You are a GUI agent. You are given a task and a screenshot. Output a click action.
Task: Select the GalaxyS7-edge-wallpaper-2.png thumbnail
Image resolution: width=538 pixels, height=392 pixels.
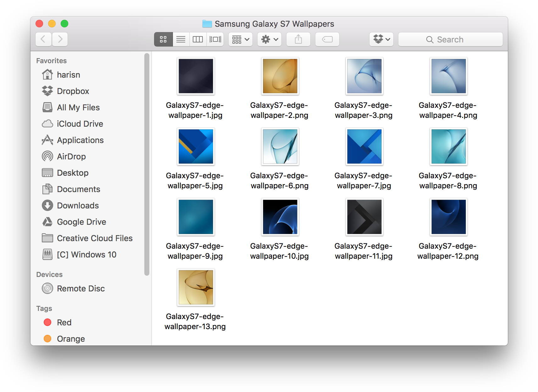coord(280,76)
